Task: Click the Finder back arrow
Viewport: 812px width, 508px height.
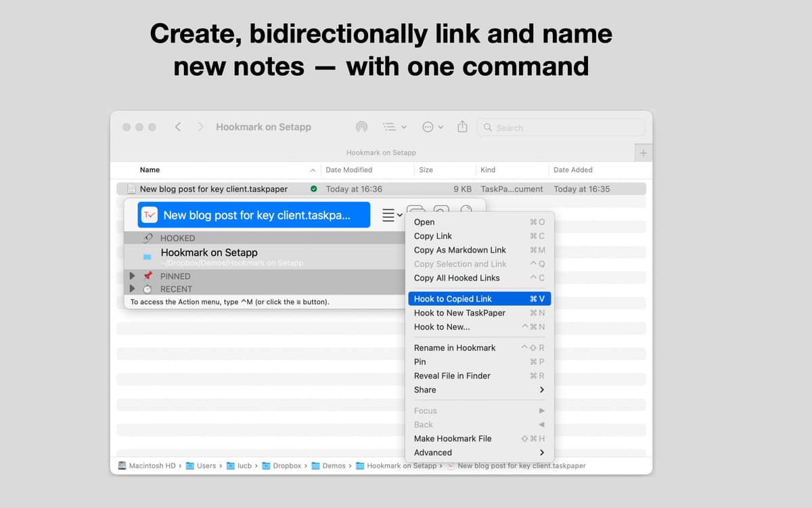Action: coord(178,127)
